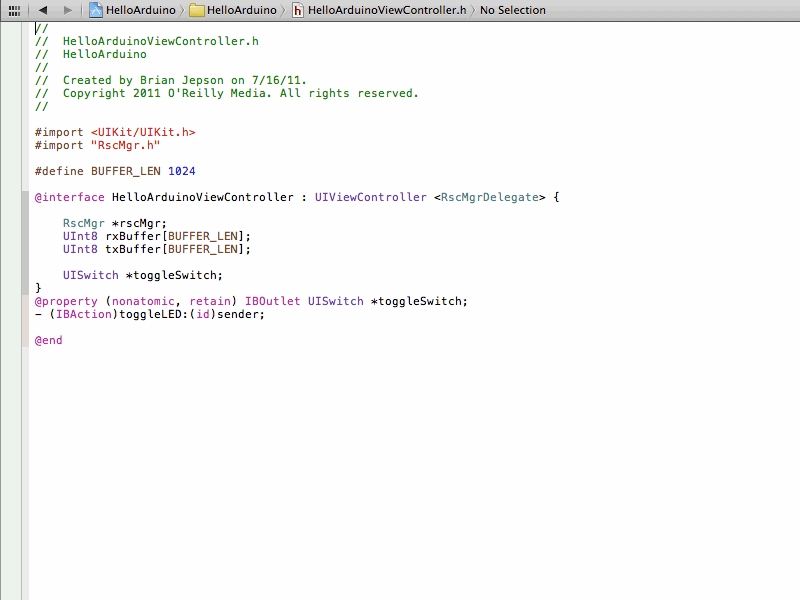The width and height of the screenshot is (800, 600).
Task: Open the HelloArduino project breadcrumb
Action: click(140, 10)
